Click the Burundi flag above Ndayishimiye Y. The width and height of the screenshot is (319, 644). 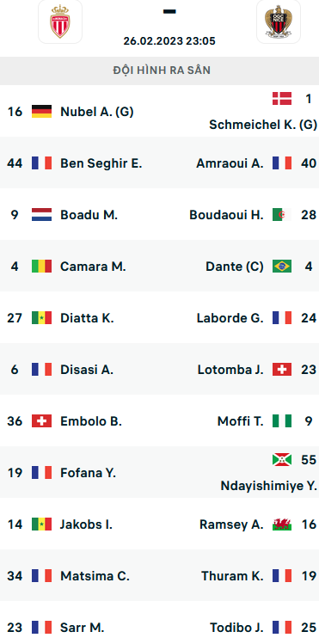282,459
